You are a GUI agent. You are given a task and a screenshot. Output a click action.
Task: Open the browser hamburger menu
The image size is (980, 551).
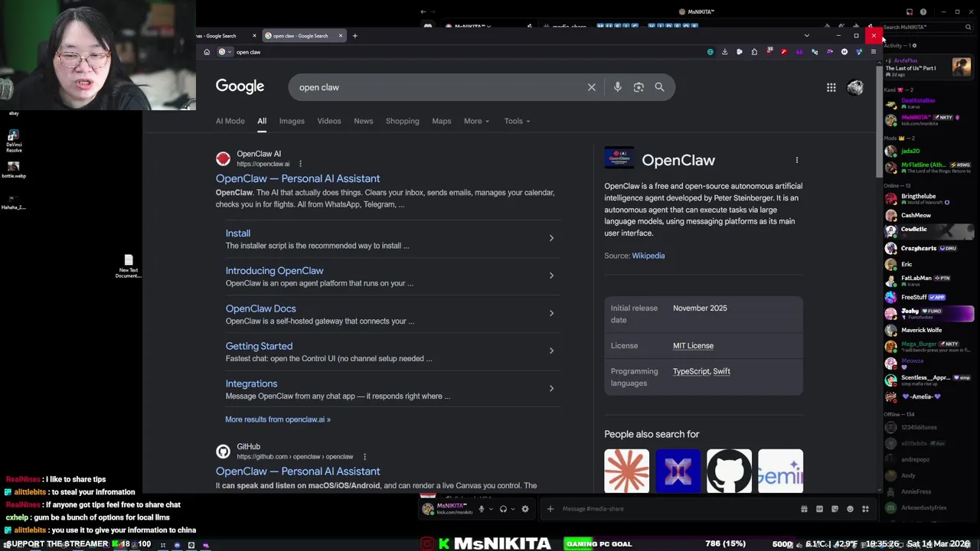click(873, 52)
